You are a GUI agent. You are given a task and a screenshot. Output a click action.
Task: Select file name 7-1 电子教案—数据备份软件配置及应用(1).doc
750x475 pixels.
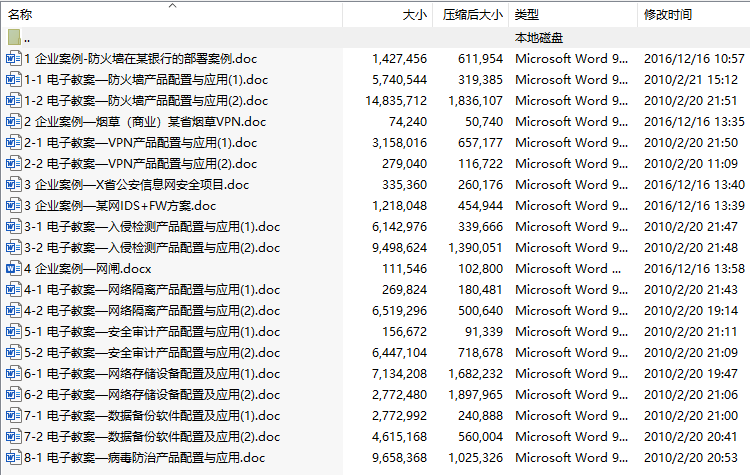152,416
